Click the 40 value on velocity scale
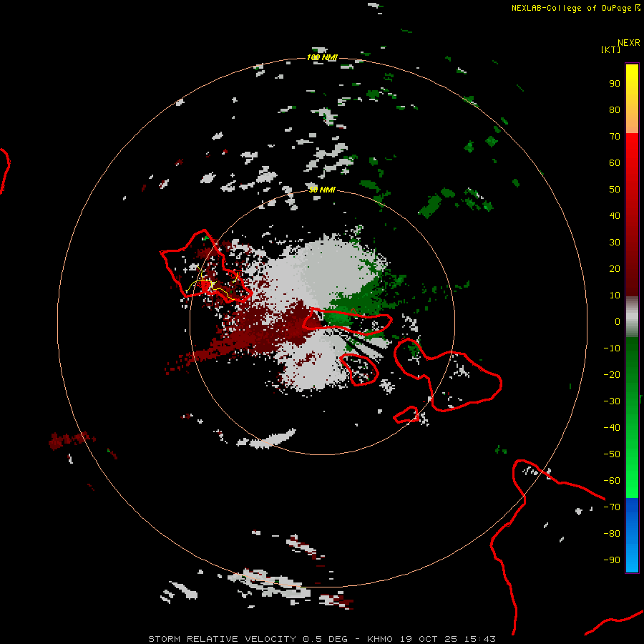Viewport: 644px width, 644px height. (x=615, y=216)
